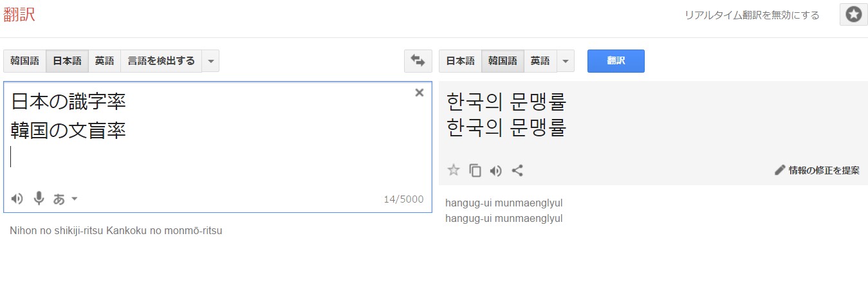Click リアルタイム翻訳を無効にする link
This screenshot has width=868, height=283.
click(x=752, y=15)
